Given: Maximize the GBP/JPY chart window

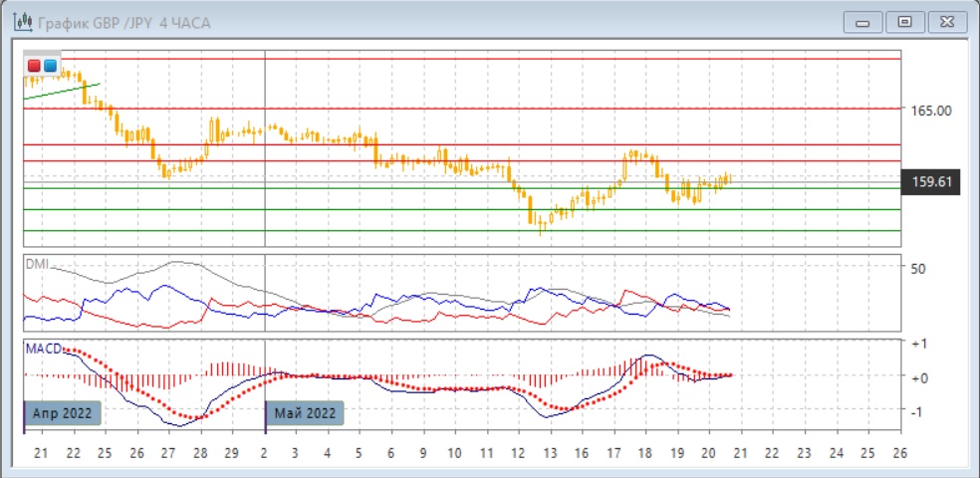Looking at the screenshot, I should point(904,23).
